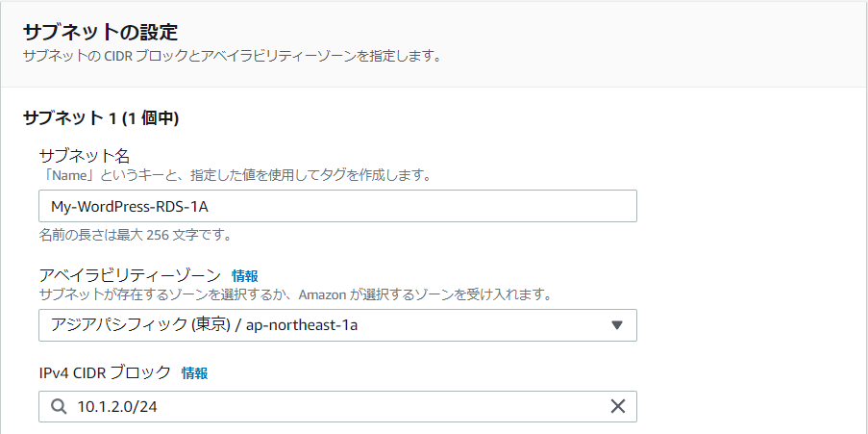Click the サブネット名 field label

coord(85,156)
